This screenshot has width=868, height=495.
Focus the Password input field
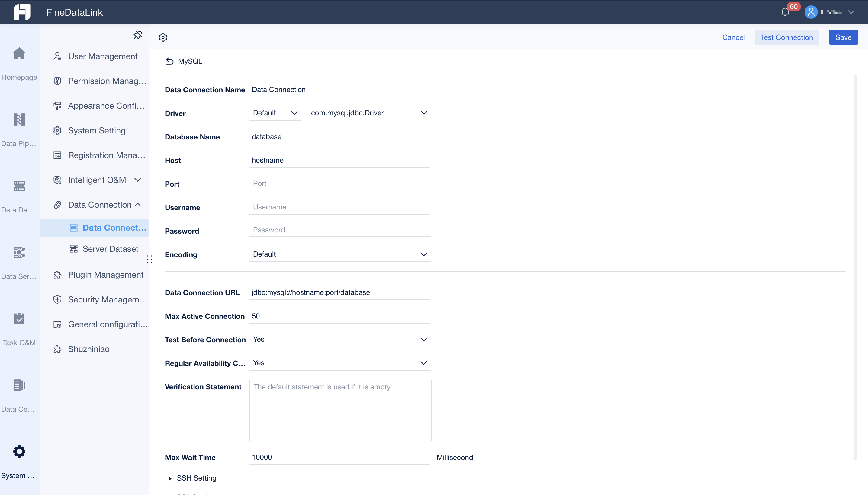339,230
